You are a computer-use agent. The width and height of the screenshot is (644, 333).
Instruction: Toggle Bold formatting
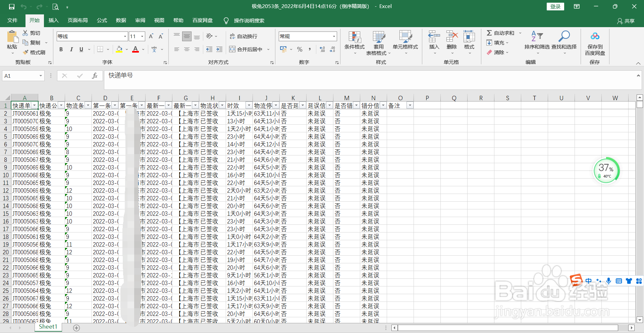pos(61,49)
